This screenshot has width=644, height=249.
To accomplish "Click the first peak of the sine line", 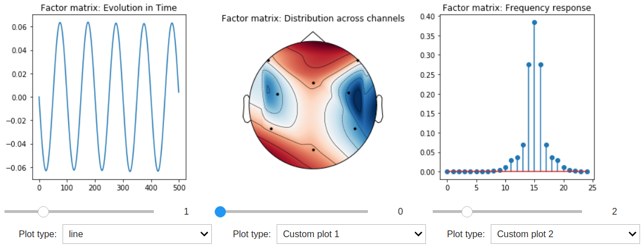I will tap(60, 23).
